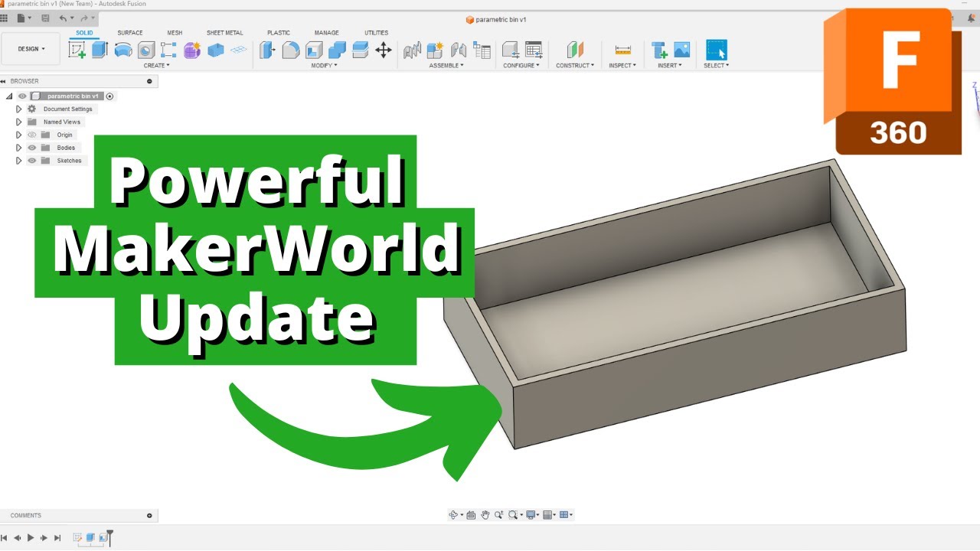Switch to the MANAGE tab
Viewport: 980px width, 551px height.
coord(327,33)
